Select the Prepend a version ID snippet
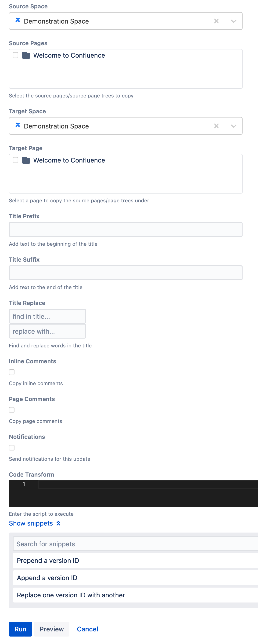 135,561
